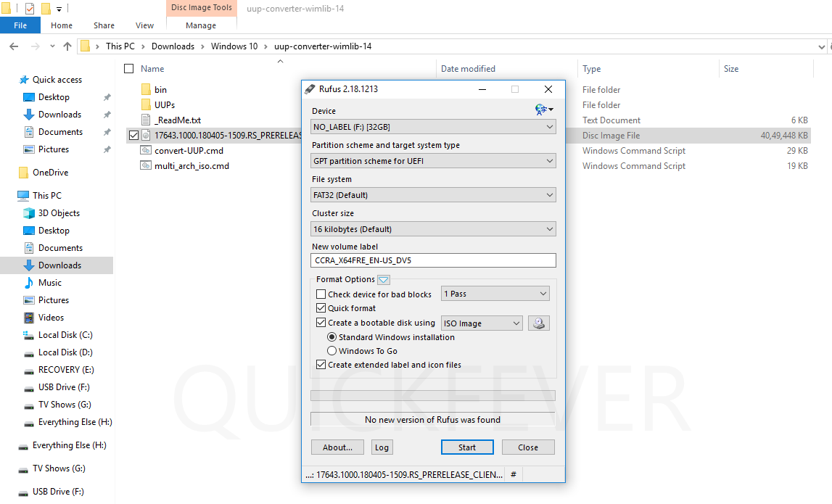Click the # hash button in Rufus status bar
Image resolution: width=832 pixels, height=504 pixels.
pos(513,474)
